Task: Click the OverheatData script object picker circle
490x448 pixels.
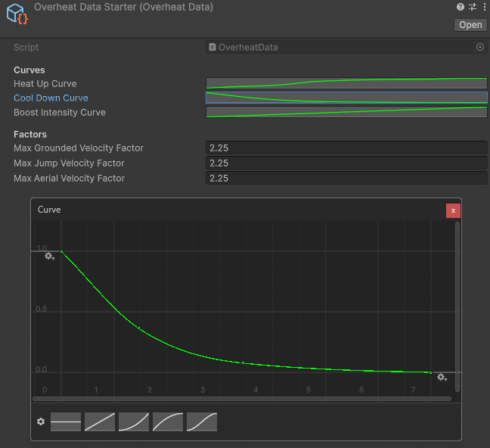Action: [x=480, y=47]
